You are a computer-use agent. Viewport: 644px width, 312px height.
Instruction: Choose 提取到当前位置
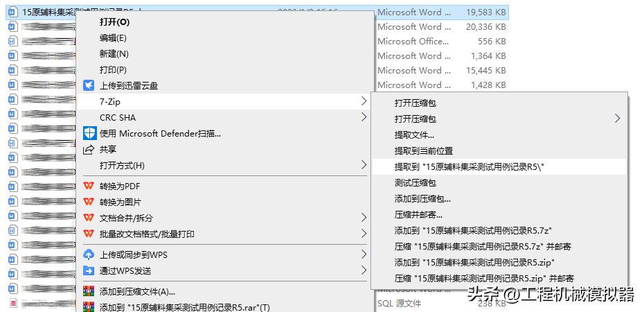point(423,151)
